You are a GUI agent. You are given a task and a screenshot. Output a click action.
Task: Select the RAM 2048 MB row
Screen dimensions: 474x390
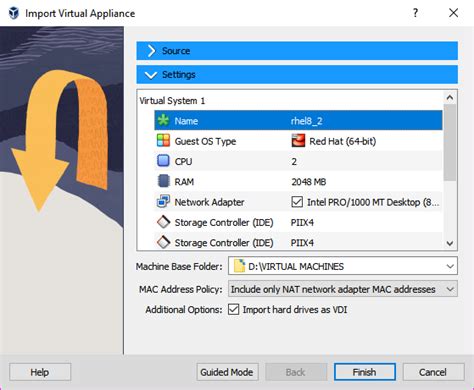click(298, 181)
